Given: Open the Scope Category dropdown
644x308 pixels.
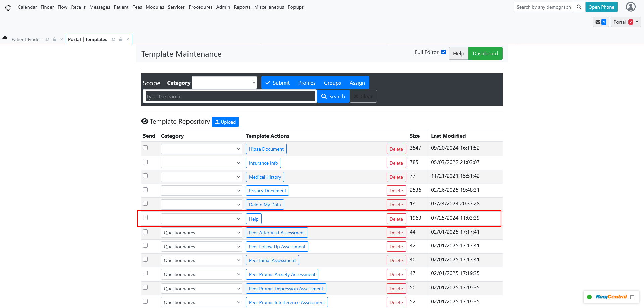Looking at the screenshot, I should pos(224,83).
